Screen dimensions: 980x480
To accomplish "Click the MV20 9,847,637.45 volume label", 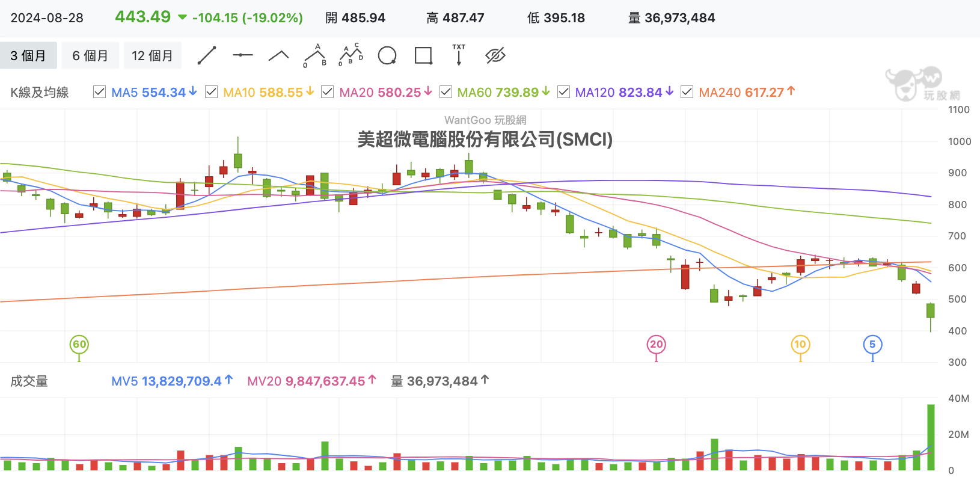I will [311, 381].
